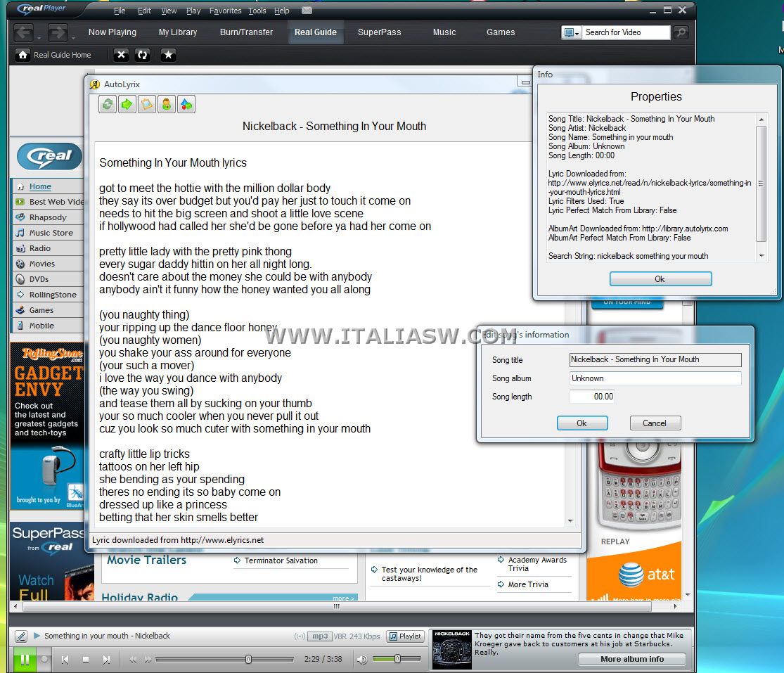Open the Help menu
Viewport: 784px width, 673px height.
point(281,11)
